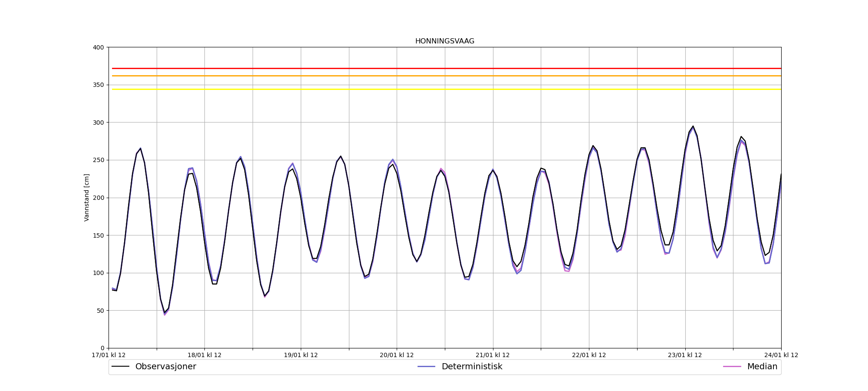Screen dimensions: 868x391
Task: Click the 17/01 kl 12 x-axis tick label
Action: (x=108, y=355)
